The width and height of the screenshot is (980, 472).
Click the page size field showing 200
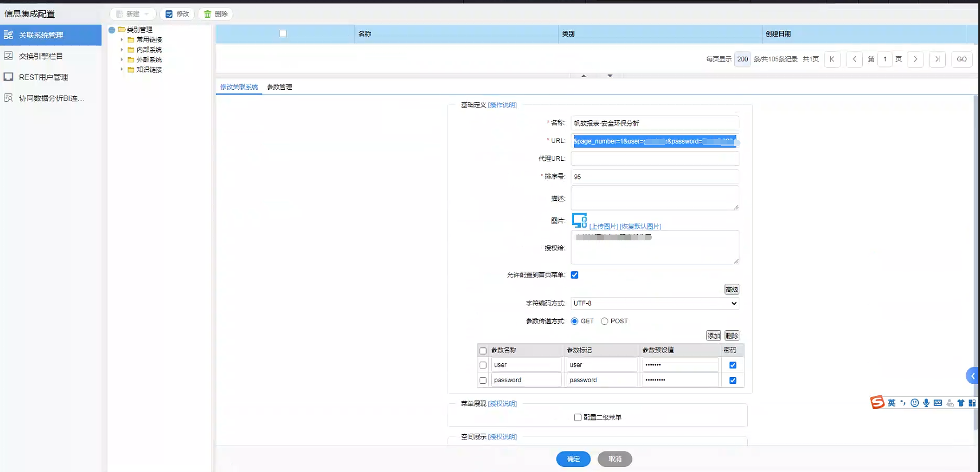pos(742,59)
